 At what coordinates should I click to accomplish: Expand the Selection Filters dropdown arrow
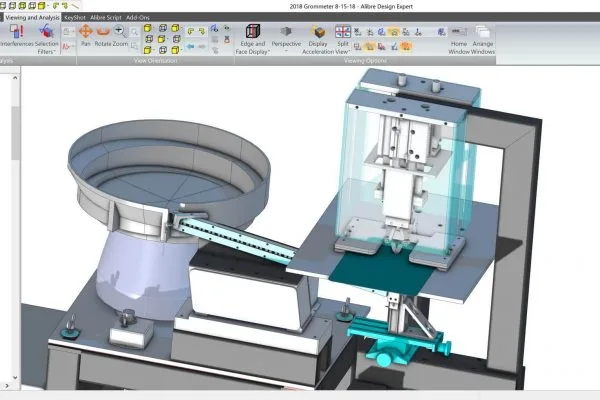click(54, 51)
